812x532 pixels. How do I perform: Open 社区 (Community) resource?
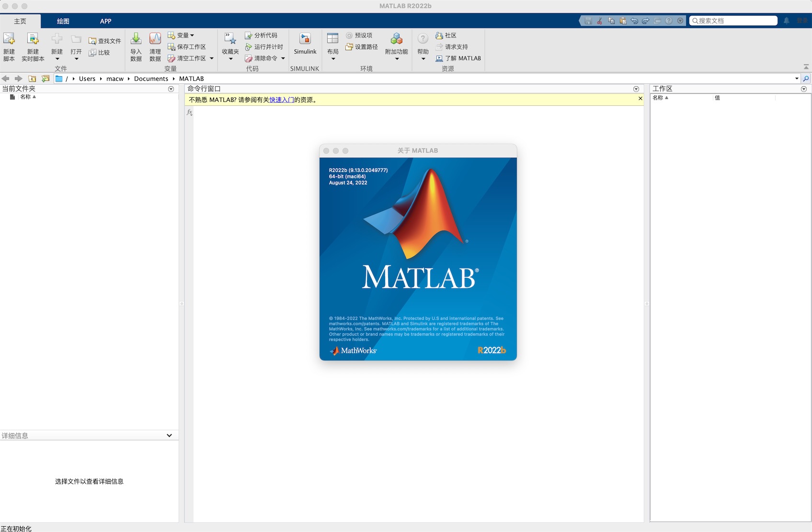tap(446, 35)
